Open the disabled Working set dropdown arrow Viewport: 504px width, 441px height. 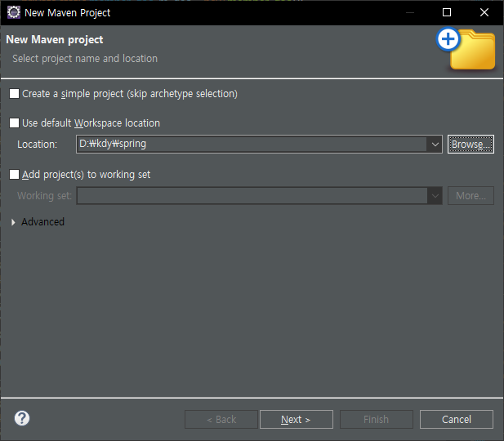pos(435,196)
